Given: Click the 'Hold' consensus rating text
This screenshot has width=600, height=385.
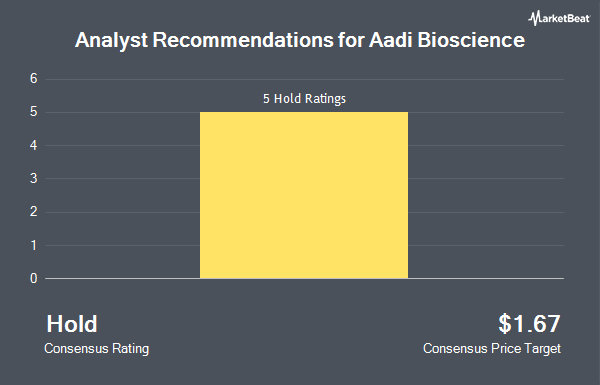Looking at the screenshot, I should click(x=72, y=324).
